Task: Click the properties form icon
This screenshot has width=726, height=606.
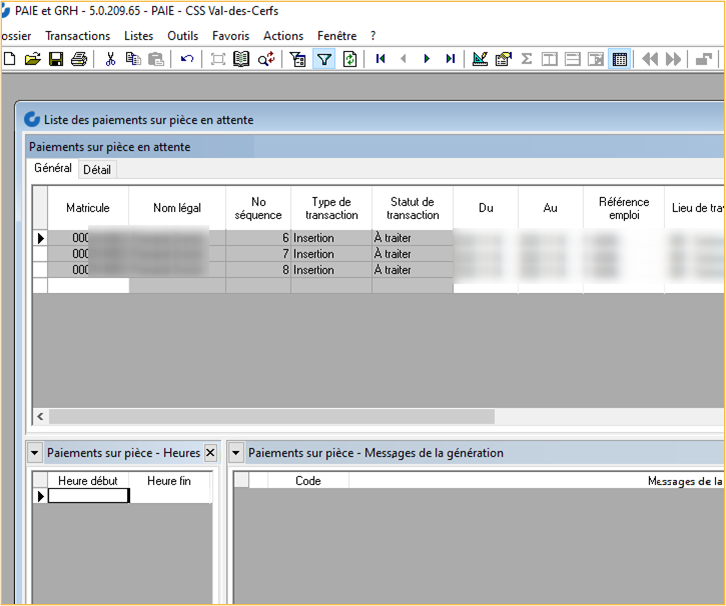Action: coord(503,59)
